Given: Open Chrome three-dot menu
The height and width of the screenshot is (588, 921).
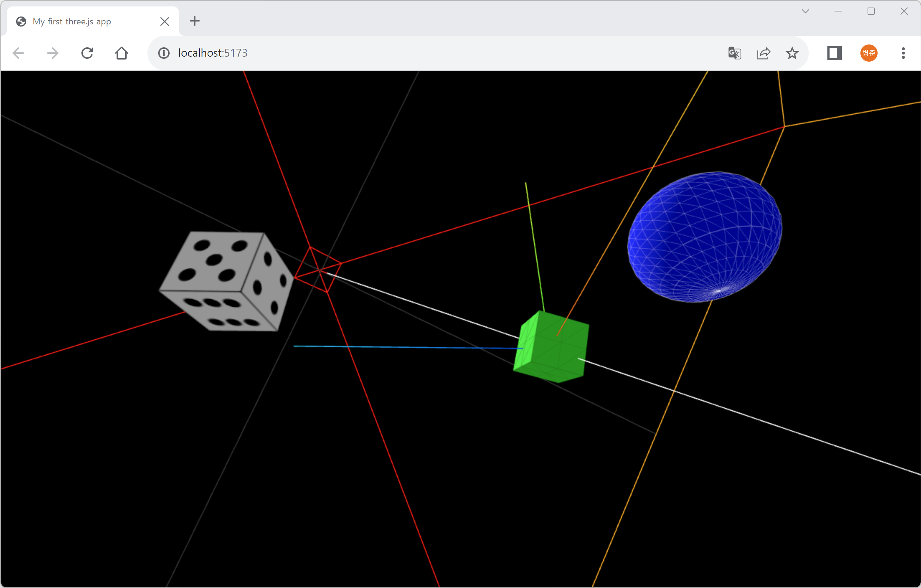Looking at the screenshot, I should click(903, 53).
